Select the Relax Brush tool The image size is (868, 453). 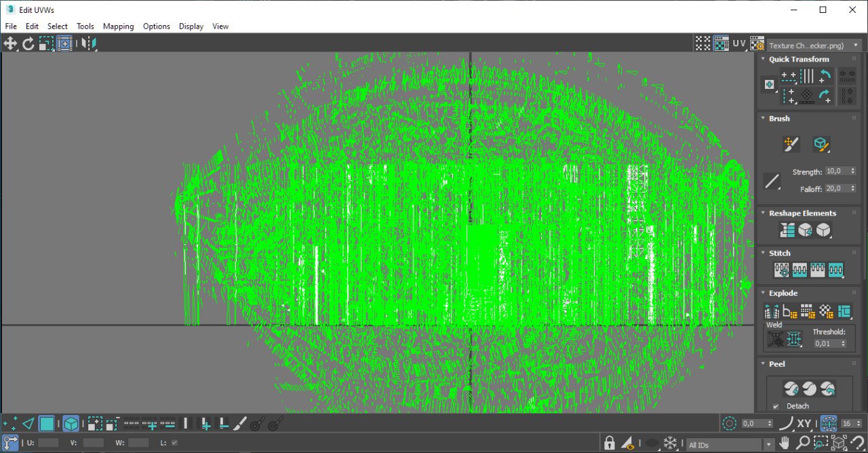point(821,143)
